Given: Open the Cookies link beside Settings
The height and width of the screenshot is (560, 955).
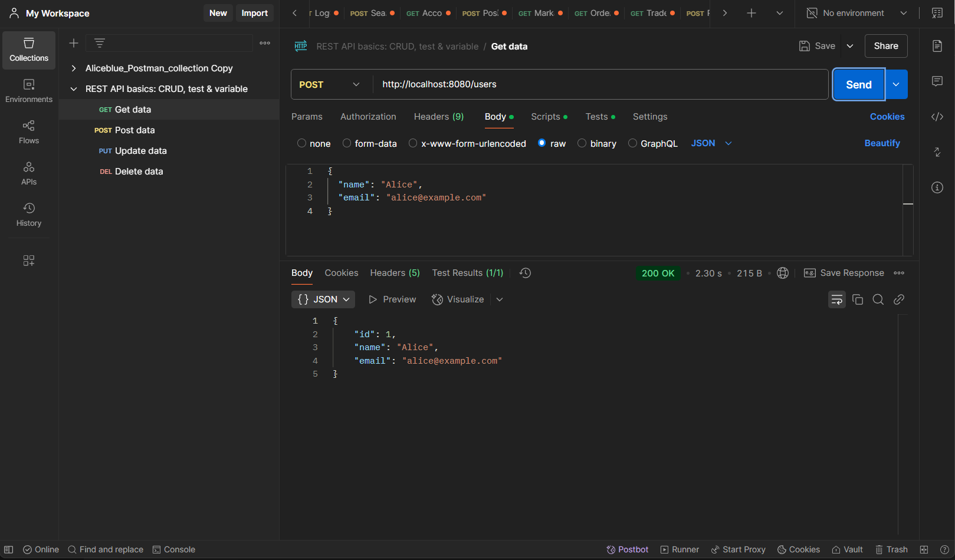Looking at the screenshot, I should (x=887, y=117).
